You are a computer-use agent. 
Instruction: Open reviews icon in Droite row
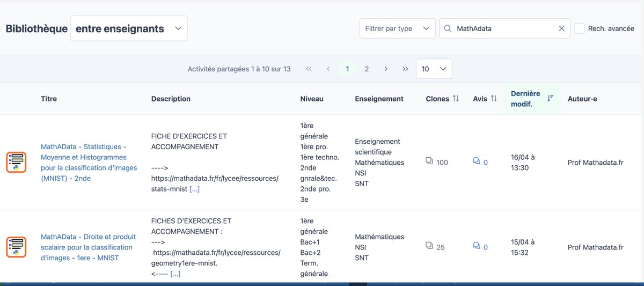click(x=477, y=246)
